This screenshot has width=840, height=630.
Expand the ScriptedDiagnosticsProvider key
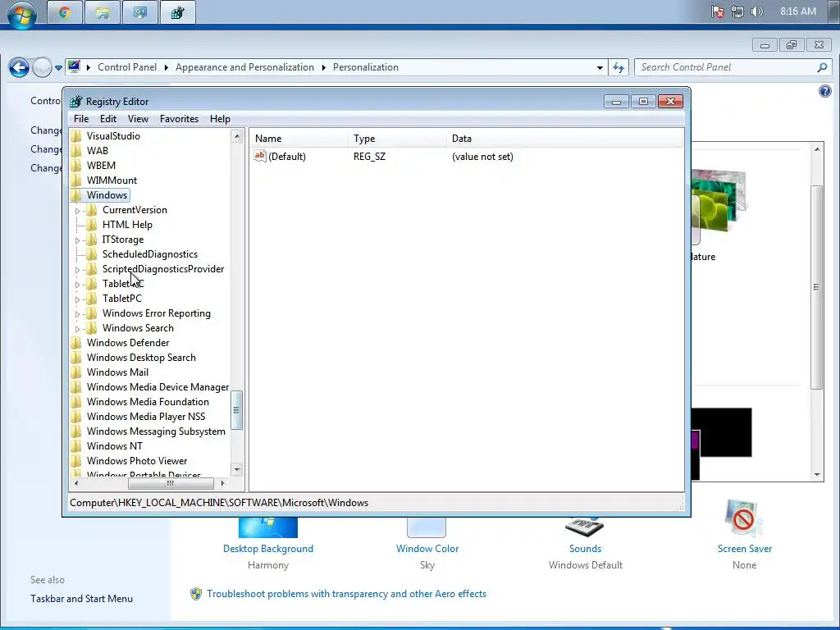click(77, 269)
